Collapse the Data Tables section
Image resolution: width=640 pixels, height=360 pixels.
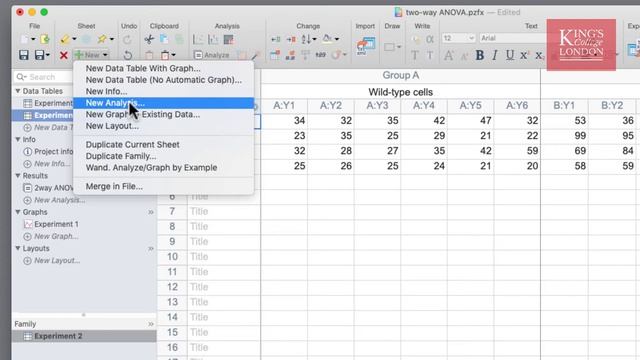click(x=18, y=91)
